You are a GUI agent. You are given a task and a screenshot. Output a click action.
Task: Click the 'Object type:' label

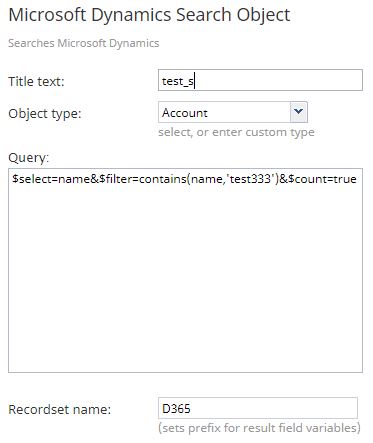tap(45, 114)
